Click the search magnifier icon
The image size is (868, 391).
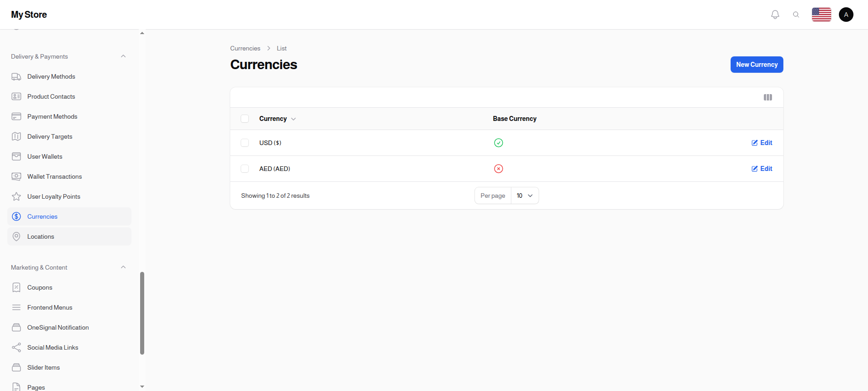coord(796,15)
